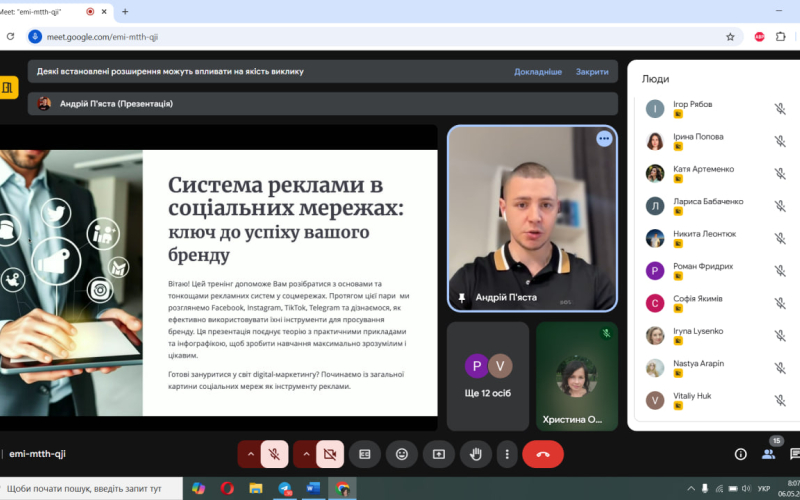
Task: Open meeting details info icon
Action: pyautogui.click(x=740, y=454)
